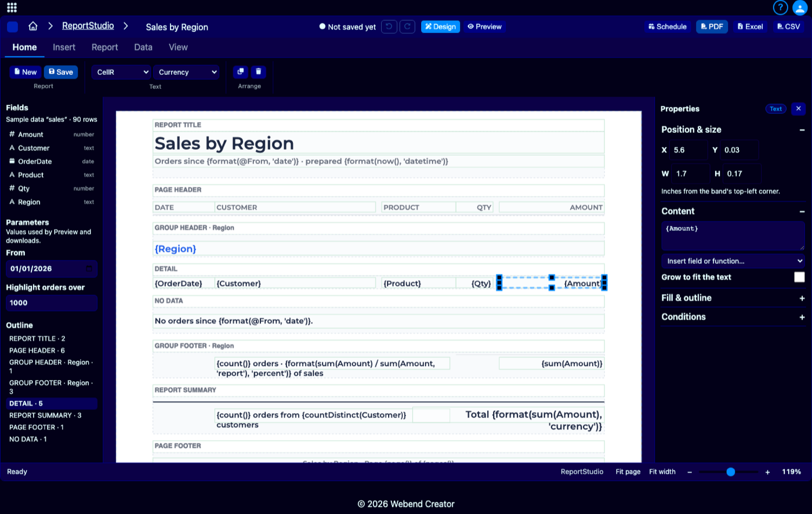Image resolution: width=812 pixels, height=514 pixels.
Task: Select REPORT SUMMARY · 3 in Outline
Action: pos(51,416)
